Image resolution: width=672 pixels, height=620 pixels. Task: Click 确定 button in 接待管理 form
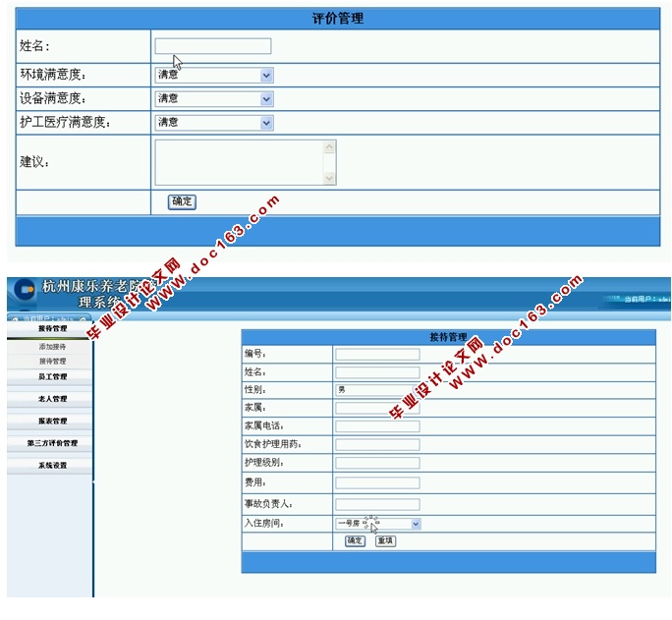click(x=355, y=541)
